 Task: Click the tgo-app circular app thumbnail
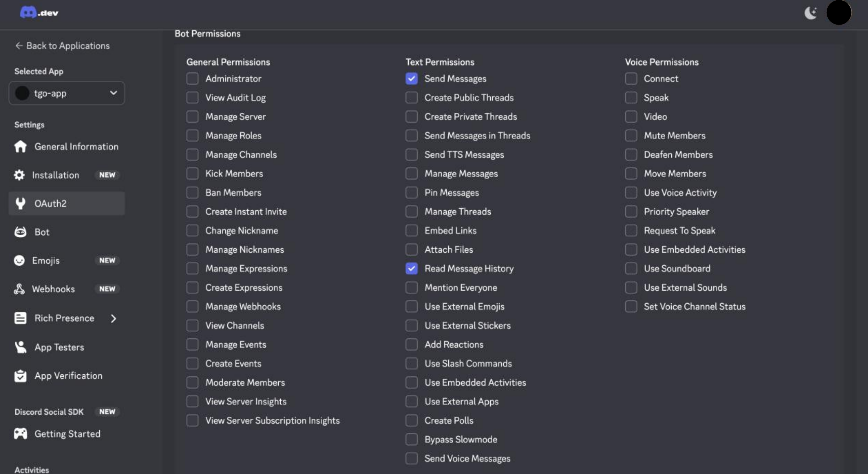coord(22,93)
